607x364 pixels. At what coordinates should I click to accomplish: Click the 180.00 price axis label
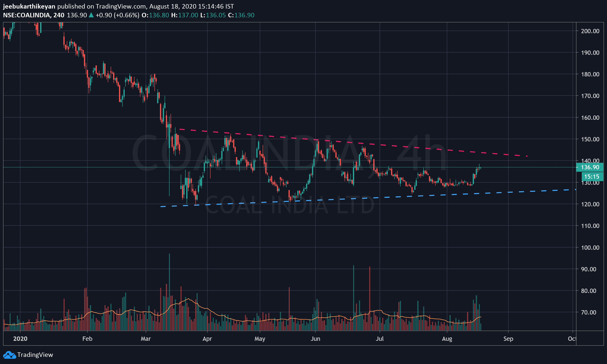(x=590, y=74)
